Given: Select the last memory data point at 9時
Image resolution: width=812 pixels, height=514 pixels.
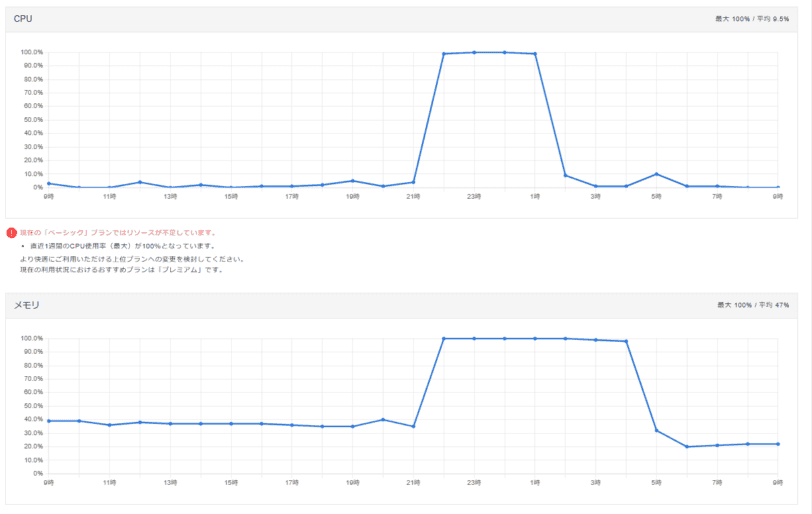Looking at the screenshot, I should tap(777, 444).
